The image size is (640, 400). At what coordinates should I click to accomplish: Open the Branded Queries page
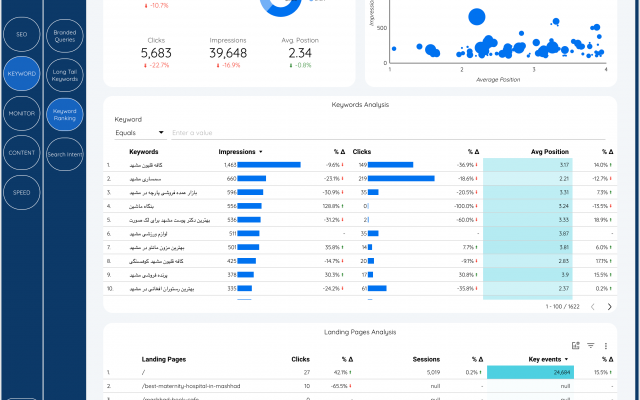click(x=64, y=35)
